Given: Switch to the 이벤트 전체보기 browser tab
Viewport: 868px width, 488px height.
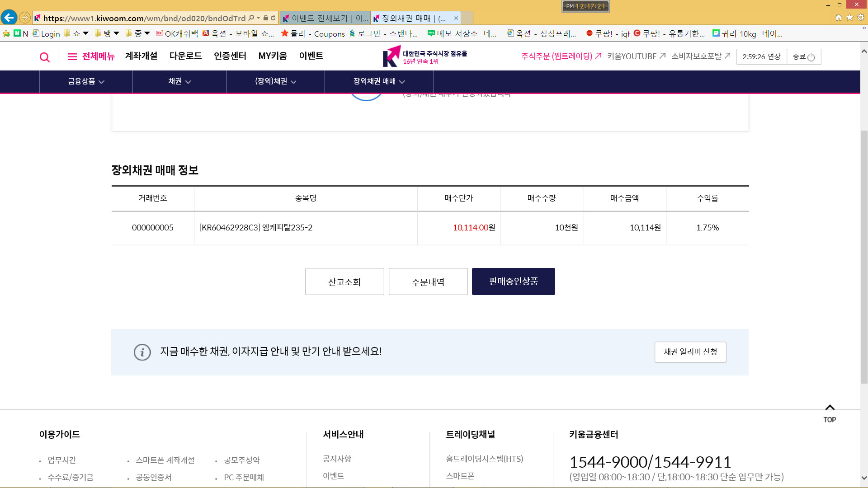Looking at the screenshot, I should pyautogui.click(x=325, y=18).
